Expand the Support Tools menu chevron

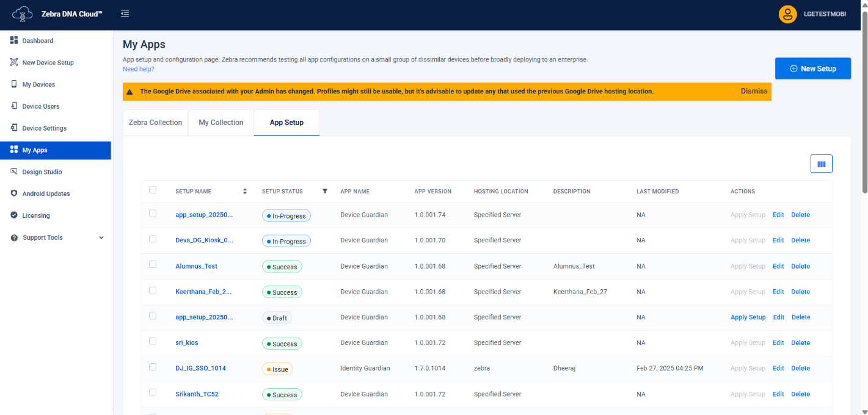coord(101,237)
